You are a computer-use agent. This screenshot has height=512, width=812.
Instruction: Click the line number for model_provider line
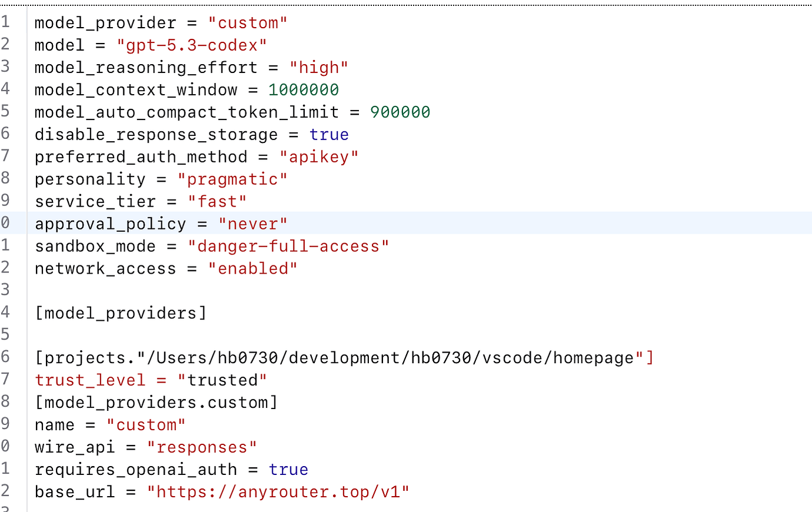6,23
